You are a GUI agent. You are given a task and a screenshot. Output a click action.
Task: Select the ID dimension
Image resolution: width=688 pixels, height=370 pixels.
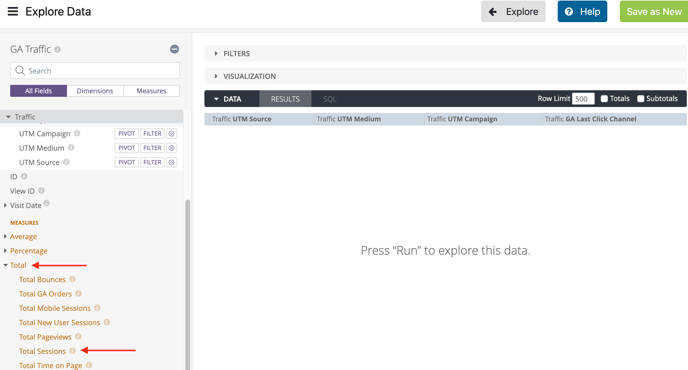[x=14, y=176]
